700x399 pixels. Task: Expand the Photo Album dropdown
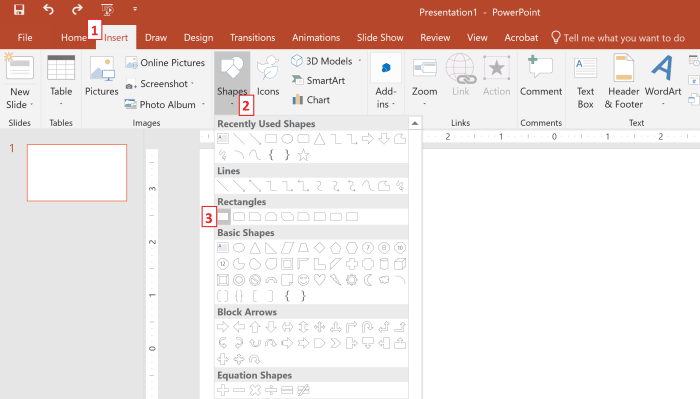[x=203, y=104]
